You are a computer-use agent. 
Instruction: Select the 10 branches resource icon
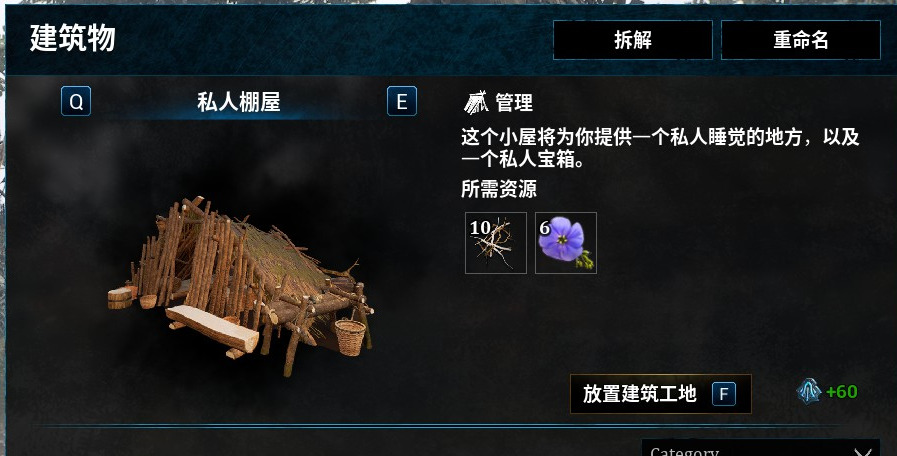pyautogui.click(x=496, y=243)
